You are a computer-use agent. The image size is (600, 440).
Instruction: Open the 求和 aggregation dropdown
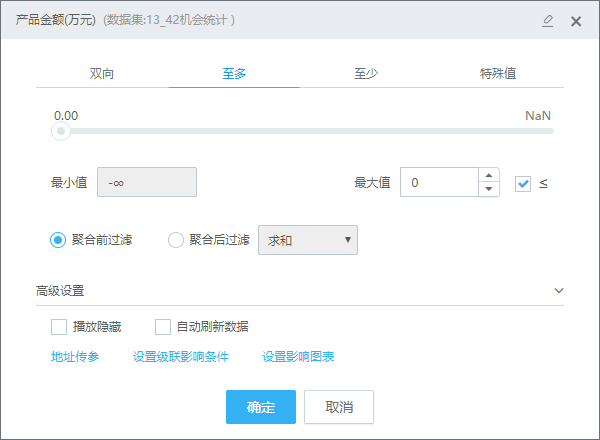click(308, 240)
